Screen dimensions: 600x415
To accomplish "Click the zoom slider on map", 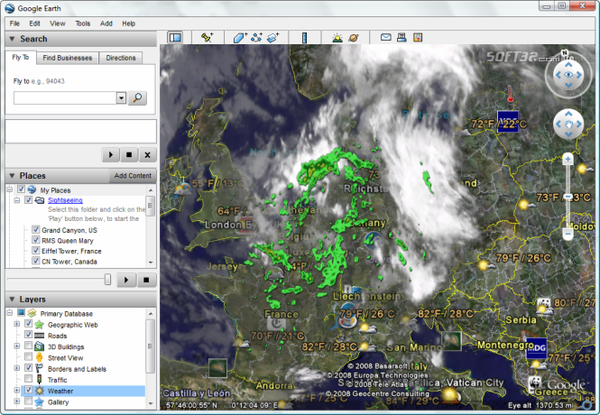I will tap(567, 195).
